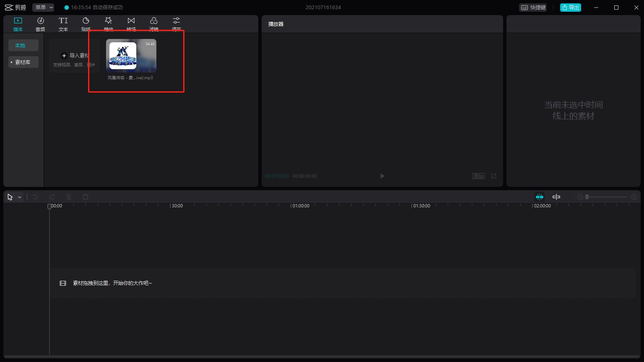Open the 文本 text tab
Image resolution: width=644 pixels, height=362 pixels.
click(x=63, y=24)
